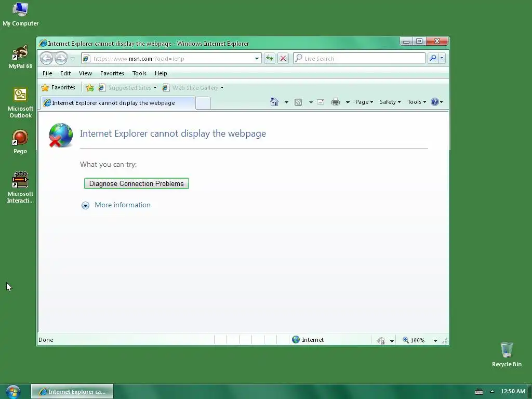
Task: Click the Read Mail envelope icon
Action: [321, 102]
